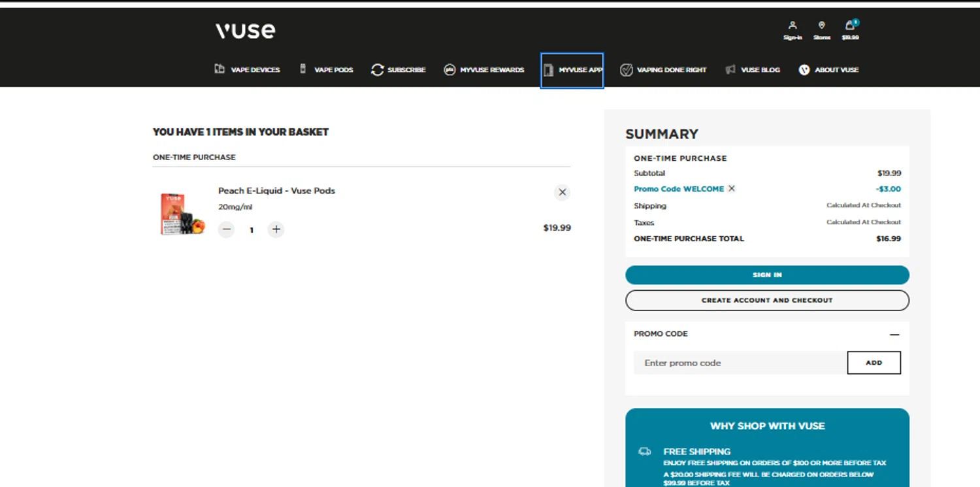Focus the Enter promo code field
This screenshot has width=980, height=487.
[x=740, y=363]
